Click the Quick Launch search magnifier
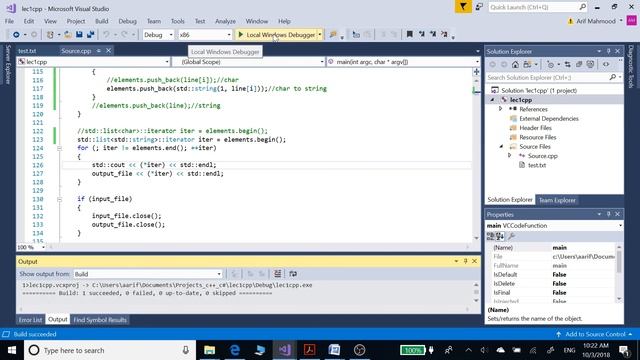The height and width of the screenshot is (360, 640). point(582,7)
